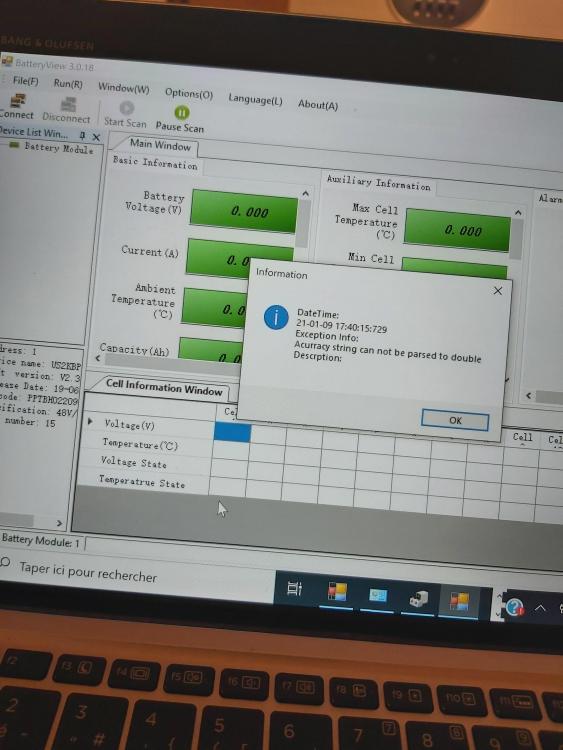This screenshot has height=750, width=563.
Task: Open the Run(R) menu
Action: [x=68, y=84]
